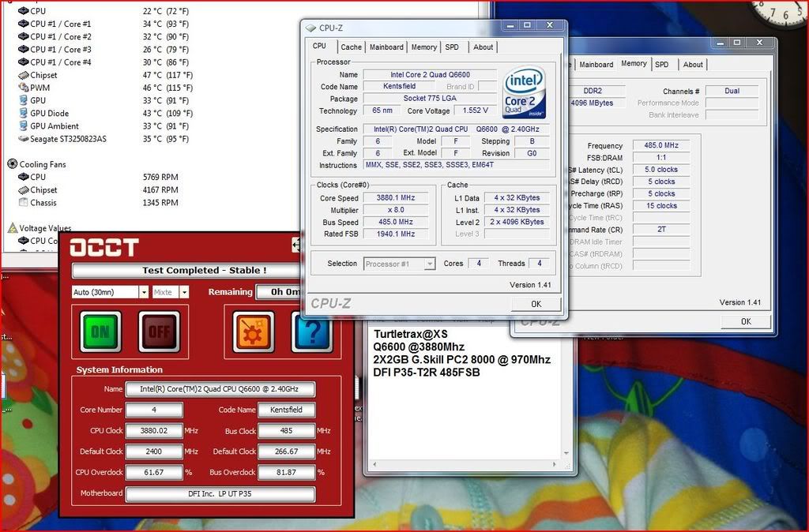Viewport: 809px width, 532px height.
Task: Click the OCCT Bus Overclock value 81.87
Action: click(286, 473)
